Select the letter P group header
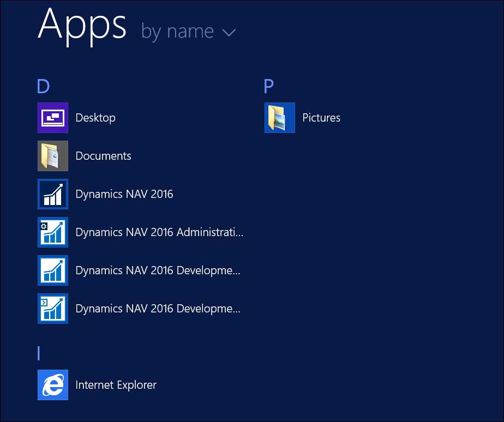 pyautogui.click(x=268, y=86)
